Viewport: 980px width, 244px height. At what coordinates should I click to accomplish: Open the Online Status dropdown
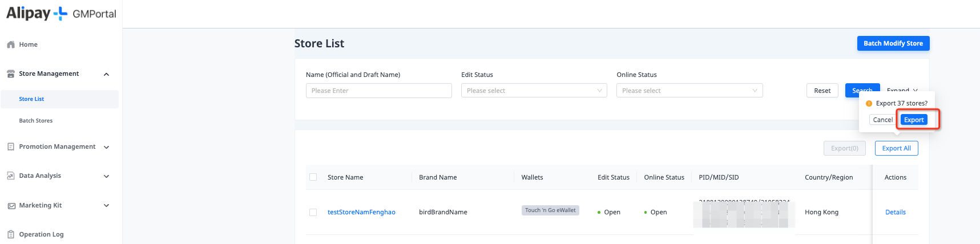pos(689,91)
